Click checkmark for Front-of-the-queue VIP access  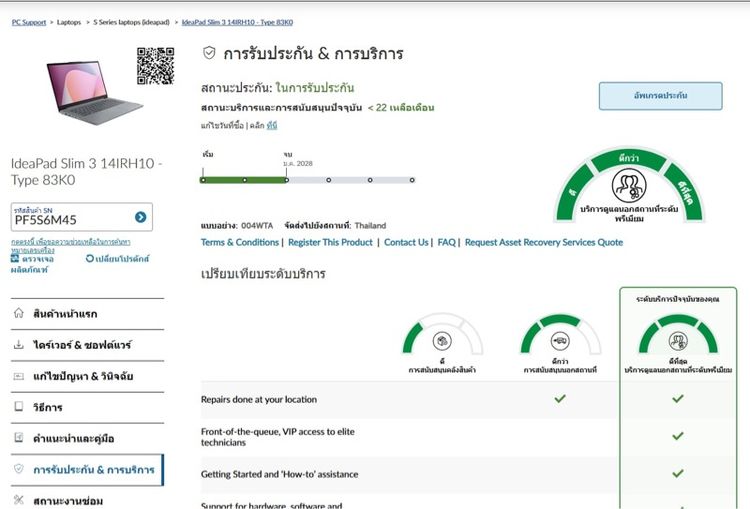pyautogui.click(x=678, y=436)
